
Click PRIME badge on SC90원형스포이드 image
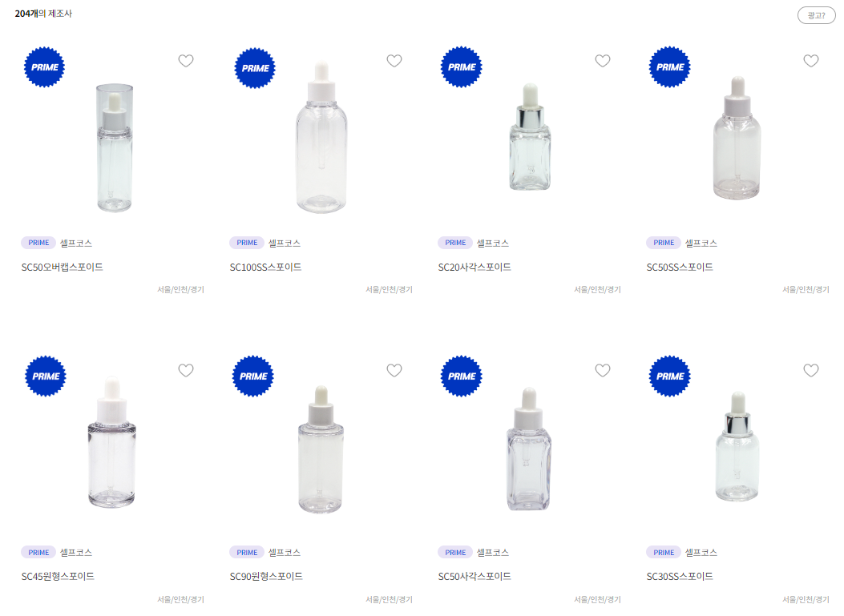point(253,376)
